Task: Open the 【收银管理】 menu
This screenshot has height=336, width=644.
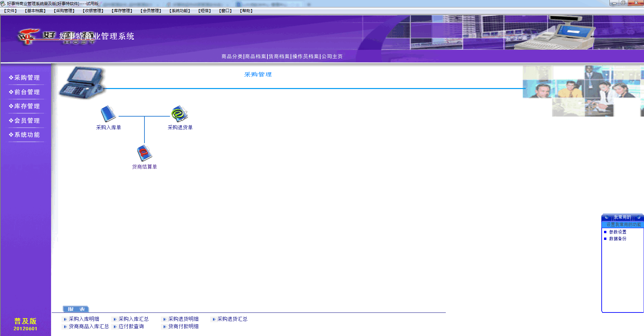Action: pos(93,11)
